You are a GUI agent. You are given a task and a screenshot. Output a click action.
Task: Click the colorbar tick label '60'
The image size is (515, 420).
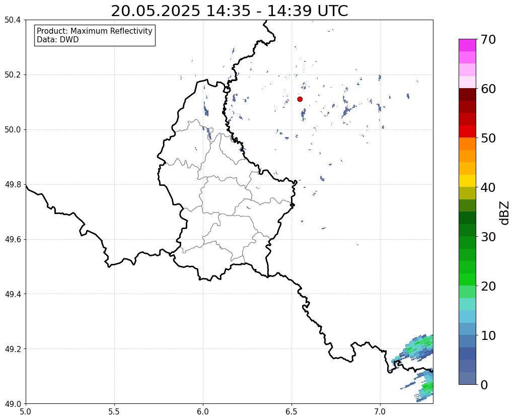(488, 89)
